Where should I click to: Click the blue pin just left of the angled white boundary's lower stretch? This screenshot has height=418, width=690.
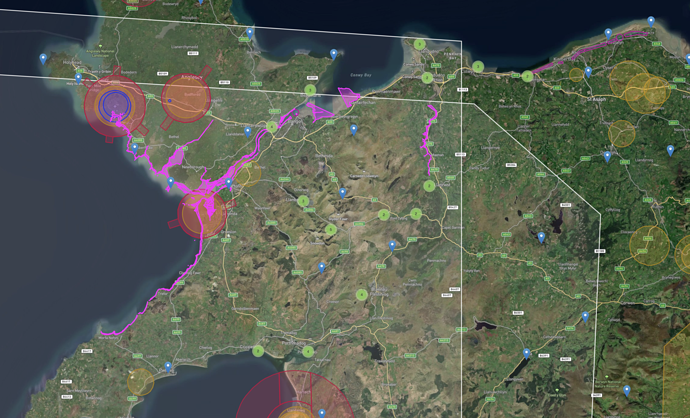point(585,316)
